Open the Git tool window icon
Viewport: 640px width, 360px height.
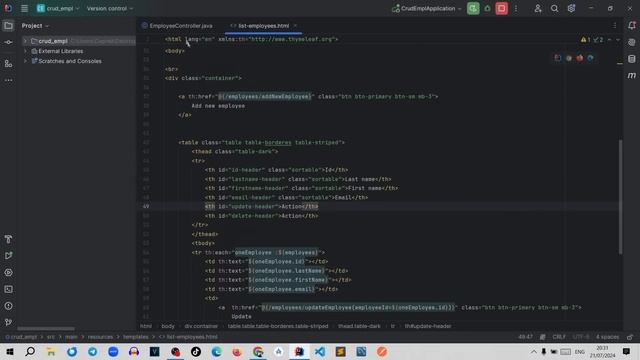8,322
